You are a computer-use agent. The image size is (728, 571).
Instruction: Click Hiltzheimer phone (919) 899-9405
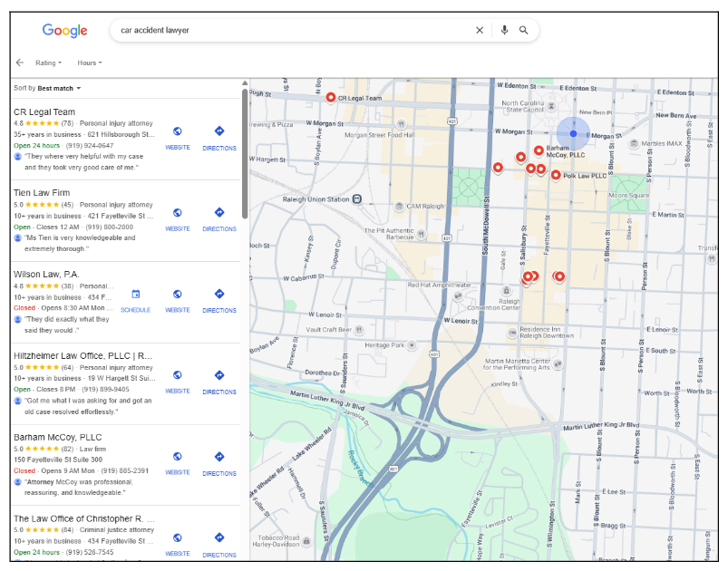[x=105, y=390]
